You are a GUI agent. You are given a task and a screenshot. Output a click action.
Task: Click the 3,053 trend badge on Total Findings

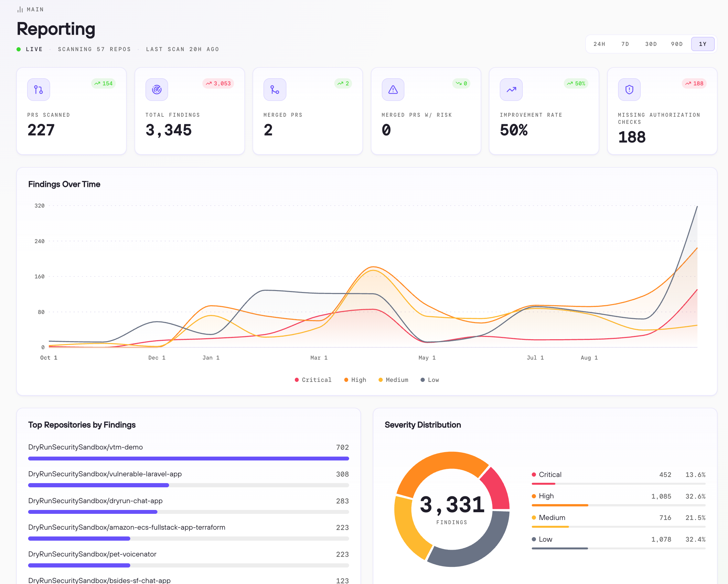point(218,83)
